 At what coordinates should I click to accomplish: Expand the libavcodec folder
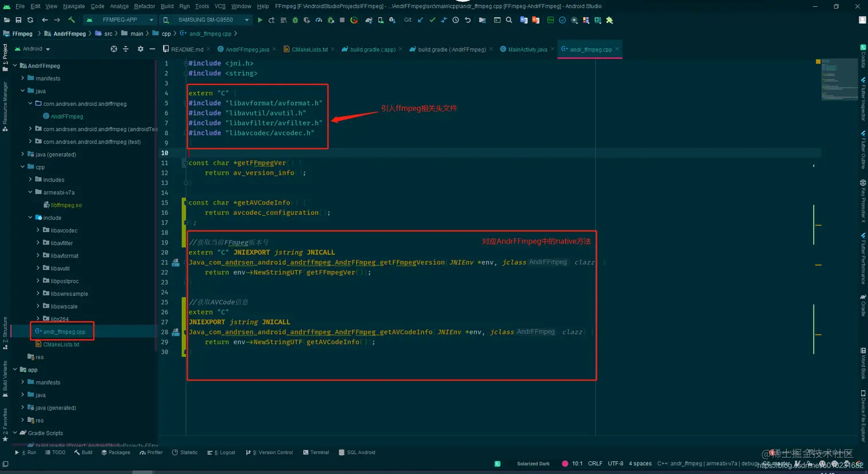38,230
